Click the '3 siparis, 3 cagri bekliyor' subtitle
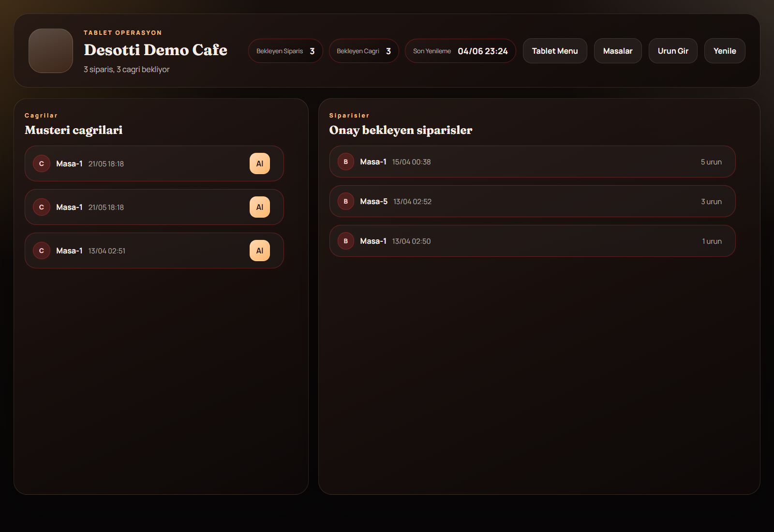This screenshot has width=774, height=532. click(x=127, y=70)
